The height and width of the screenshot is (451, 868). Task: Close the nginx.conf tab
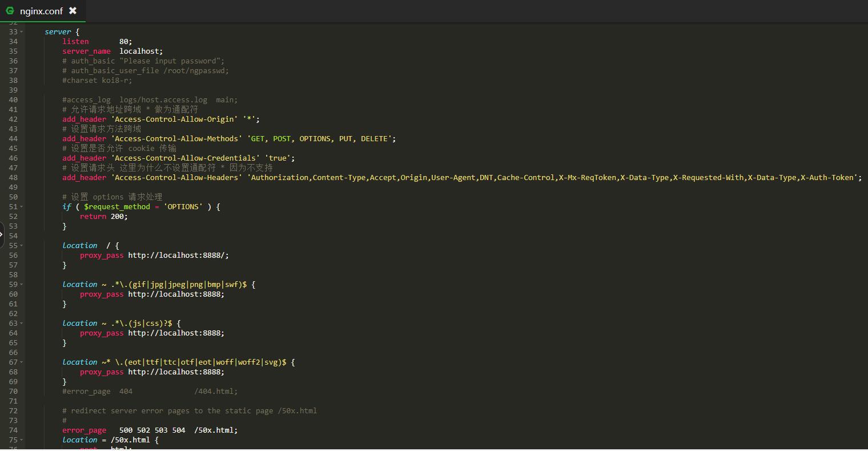coord(73,10)
